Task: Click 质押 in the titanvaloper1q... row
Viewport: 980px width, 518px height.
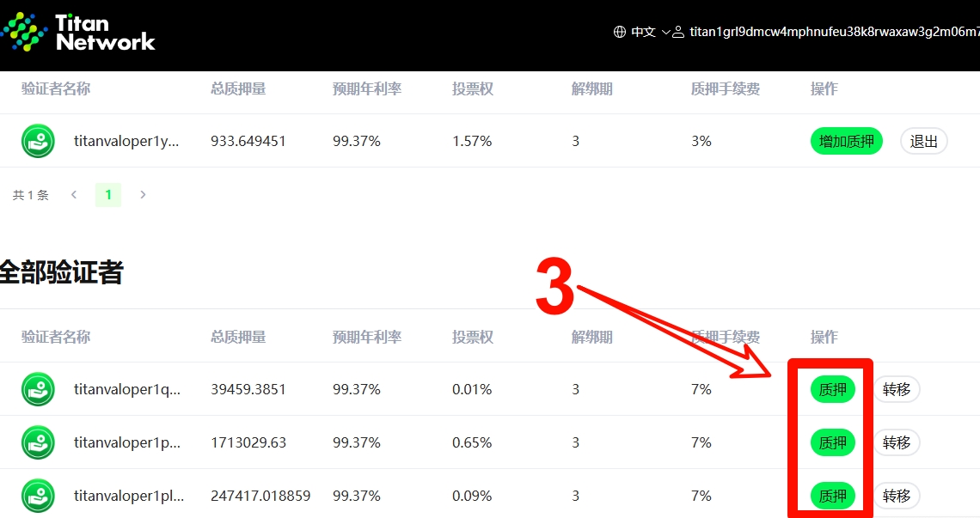Action: pyautogui.click(x=832, y=389)
